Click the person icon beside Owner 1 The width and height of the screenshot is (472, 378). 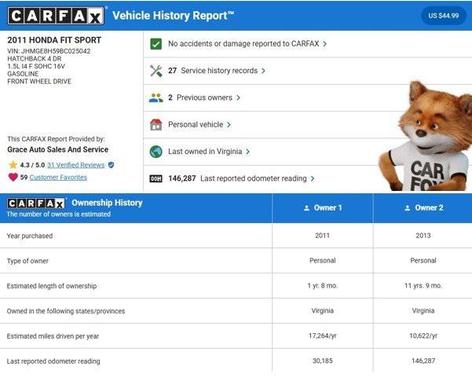307,208
